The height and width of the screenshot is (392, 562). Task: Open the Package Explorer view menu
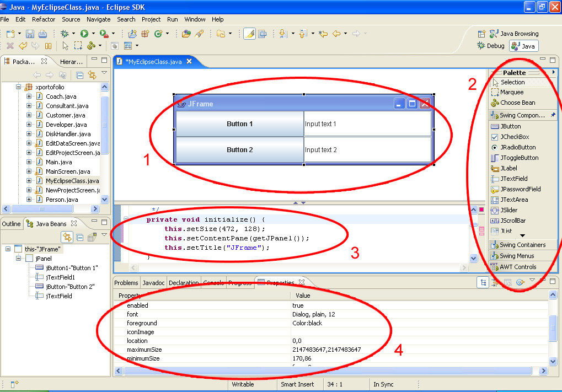104,73
